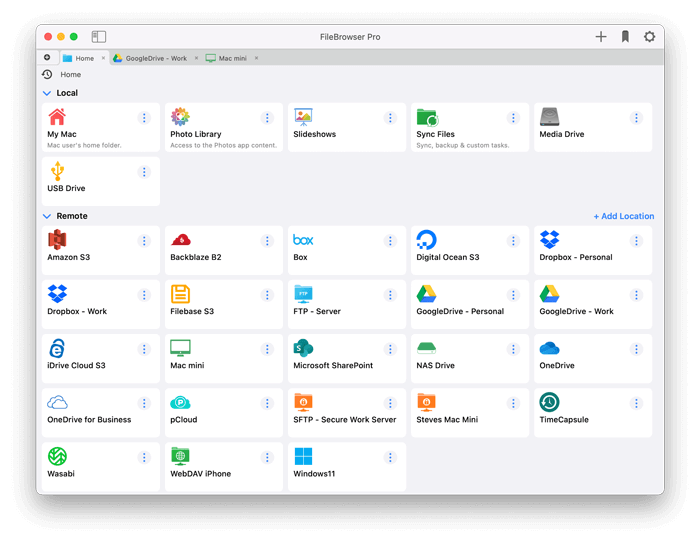Open the Wasabi icon

pos(57,456)
